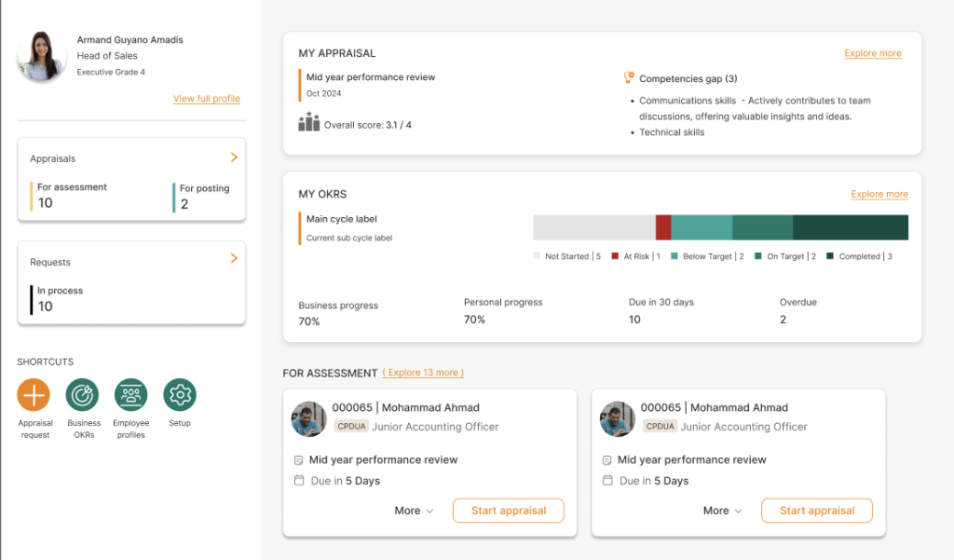This screenshot has height=560, width=954.
Task: Click Explore more in My OKRs
Action: click(879, 194)
